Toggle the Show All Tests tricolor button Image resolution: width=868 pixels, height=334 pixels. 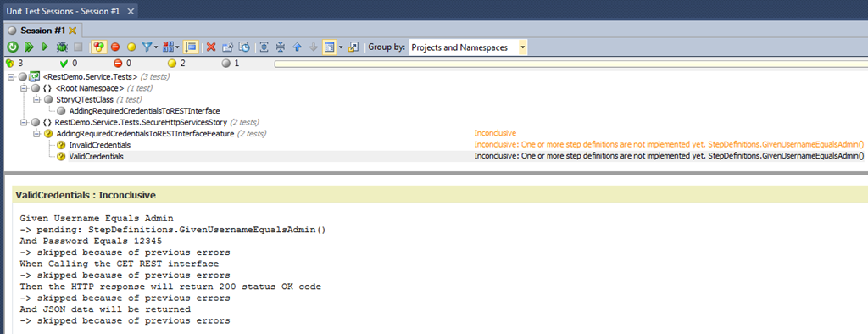(99, 47)
